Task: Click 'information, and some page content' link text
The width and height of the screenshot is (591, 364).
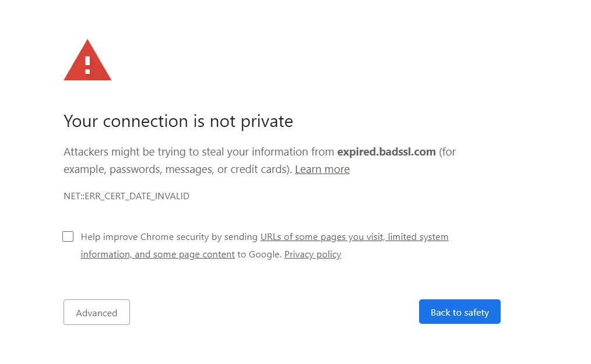Action: tap(157, 255)
